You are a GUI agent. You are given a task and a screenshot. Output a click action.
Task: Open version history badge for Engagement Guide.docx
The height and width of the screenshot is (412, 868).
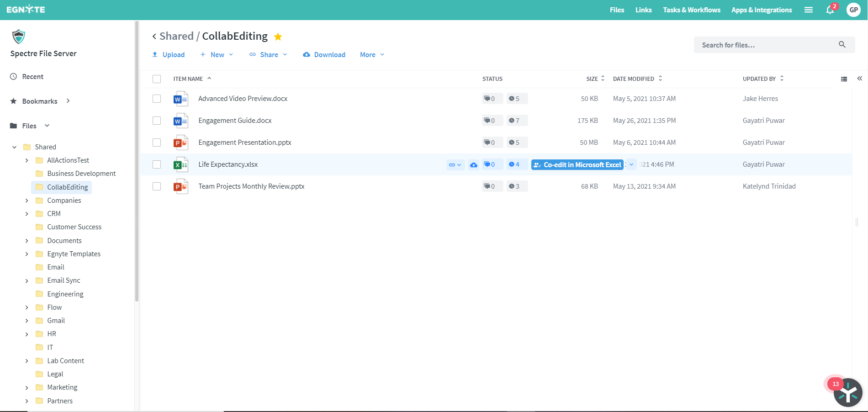(514, 121)
